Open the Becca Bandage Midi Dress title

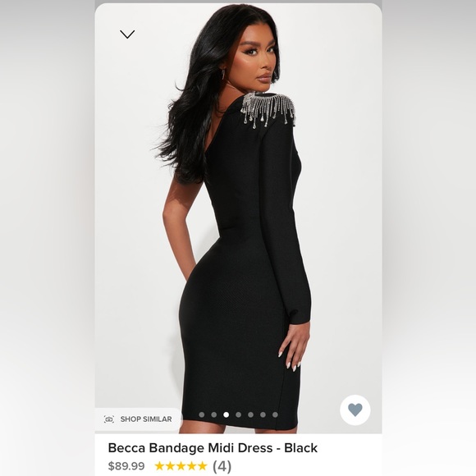[213, 448]
